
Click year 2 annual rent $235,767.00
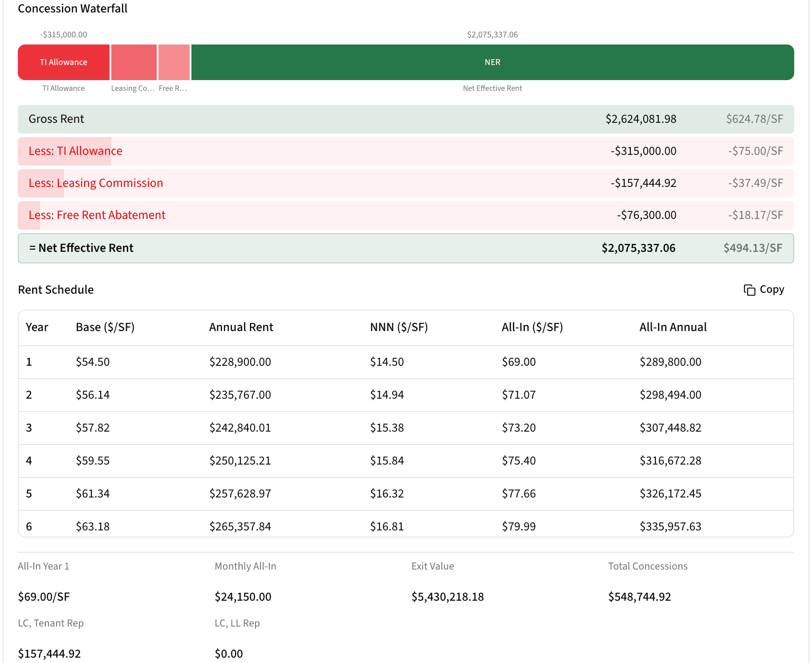(x=240, y=395)
